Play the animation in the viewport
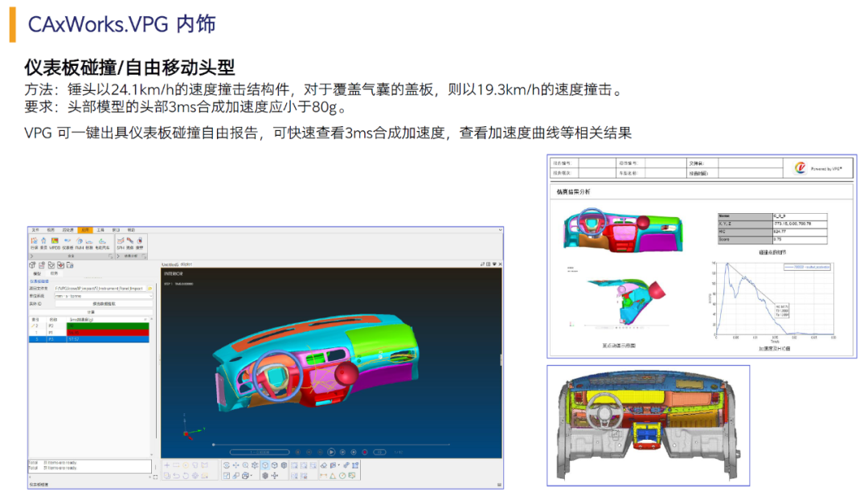 tap(331, 452)
